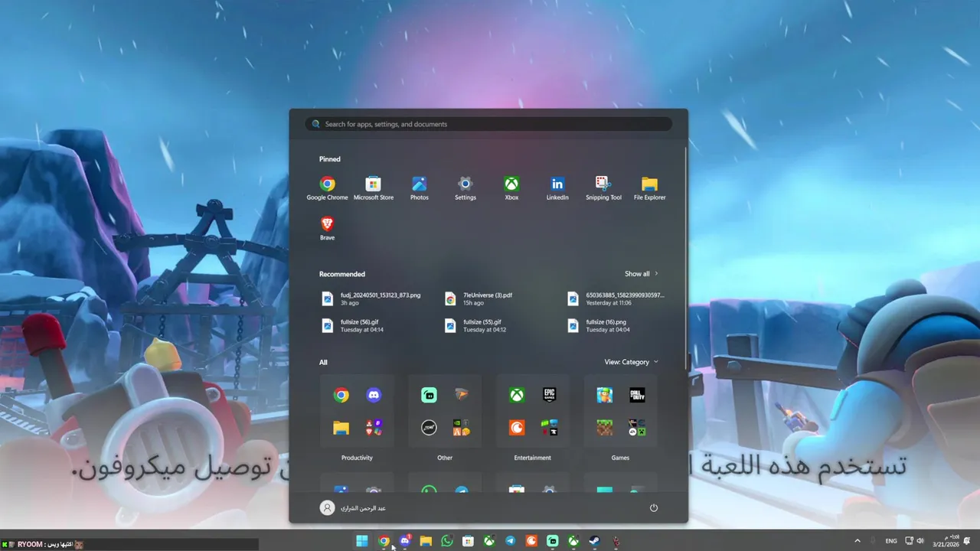This screenshot has width=980, height=551.
Task: Expand the Other folder's small-icons group
Action: (461, 428)
